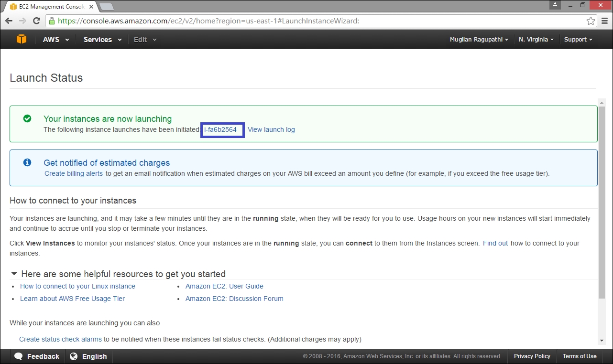Open How to connect to your Linux instance

point(77,286)
